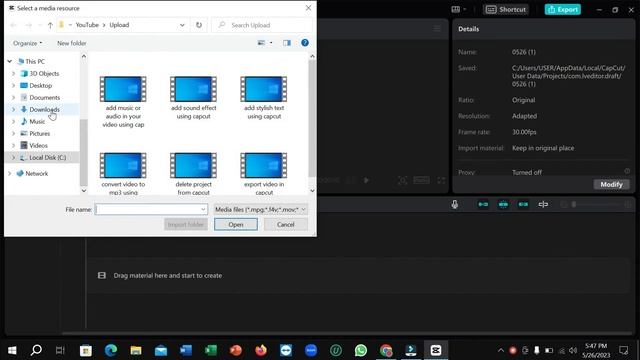Toggle the preview pane icon
This screenshot has width=640, height=360.
click(287, 43)
